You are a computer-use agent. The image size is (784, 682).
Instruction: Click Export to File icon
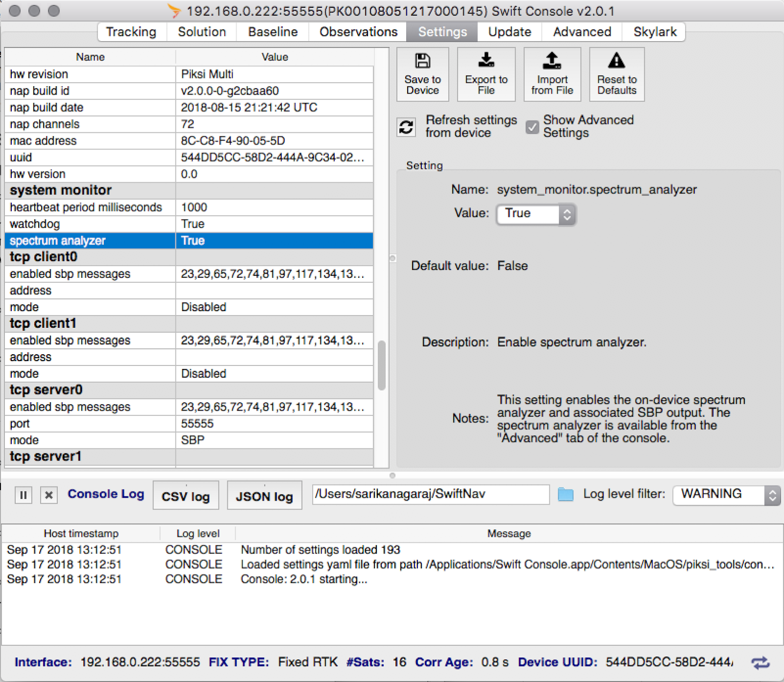coord(486,74)
